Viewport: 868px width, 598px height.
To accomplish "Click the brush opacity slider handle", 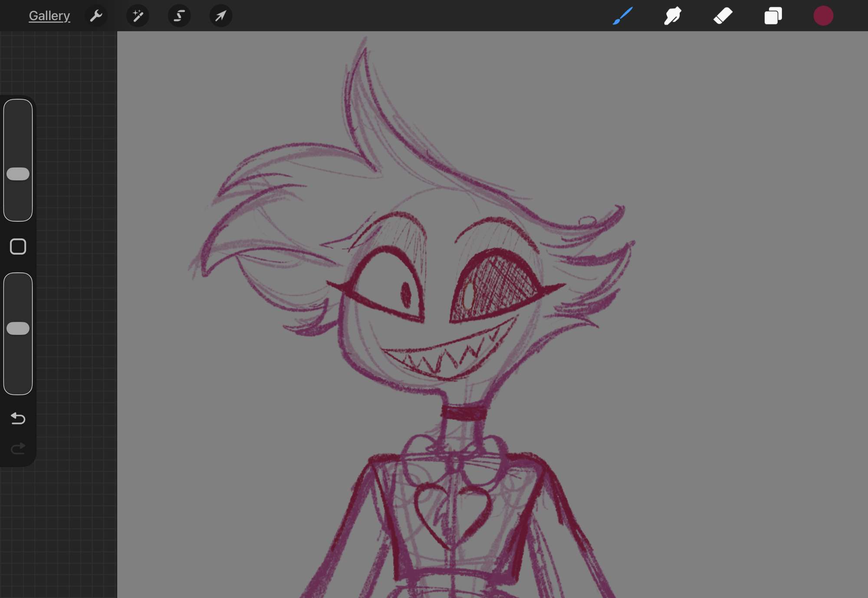I will click(18, 329).
